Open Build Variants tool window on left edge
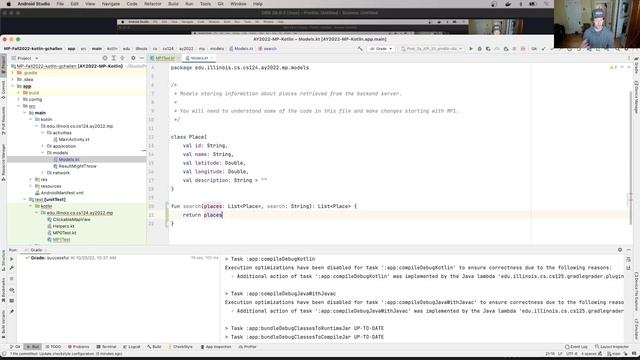Viewport: 640px width, 360px height. [x=3, y=323]
